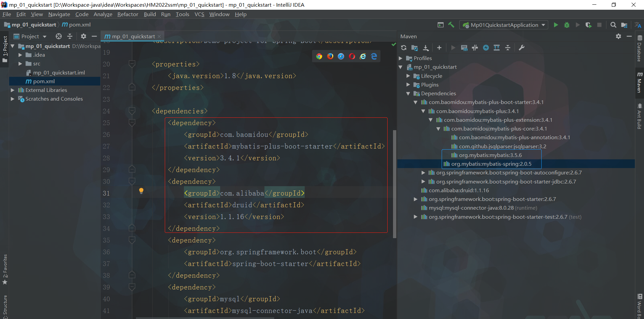Select mp_01_quickstart.iml in Project tree

[55, 72]
